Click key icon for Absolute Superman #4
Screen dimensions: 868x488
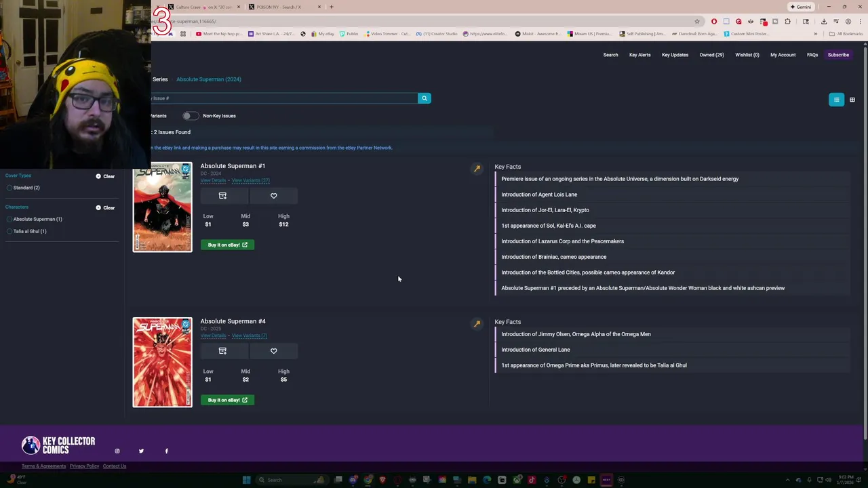pos(477,323)
